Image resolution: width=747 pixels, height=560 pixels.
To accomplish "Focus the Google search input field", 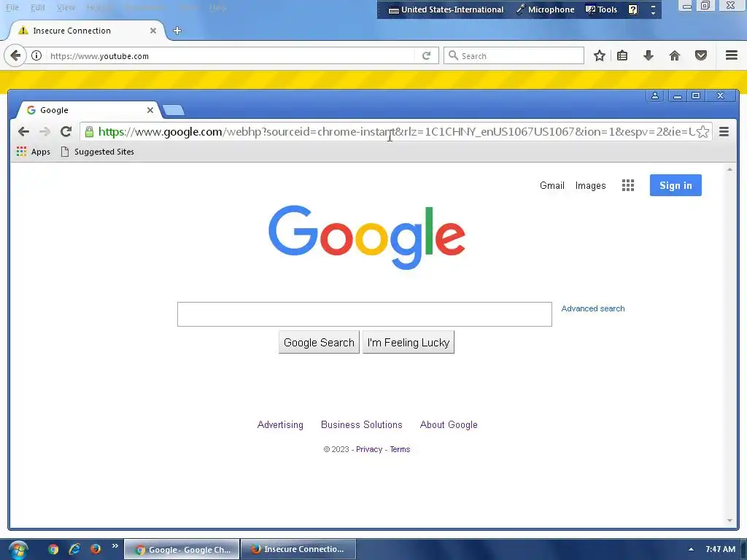I will [365, 314].
